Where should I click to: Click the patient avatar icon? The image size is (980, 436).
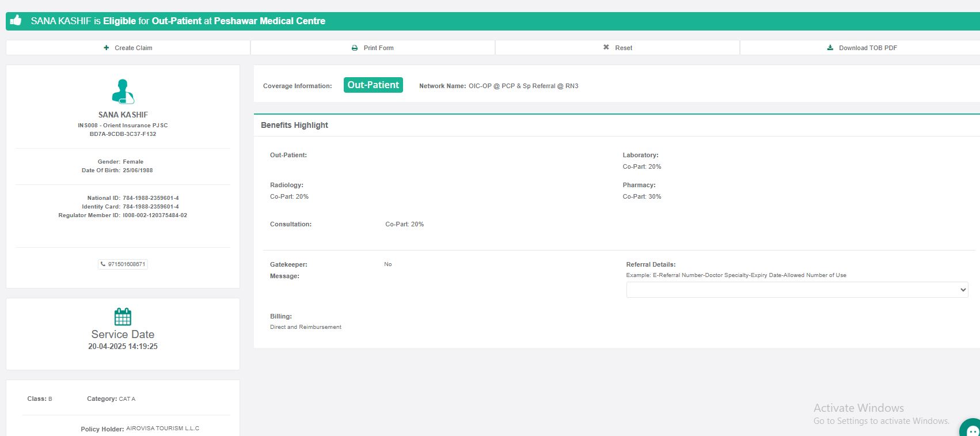point(123,92)
